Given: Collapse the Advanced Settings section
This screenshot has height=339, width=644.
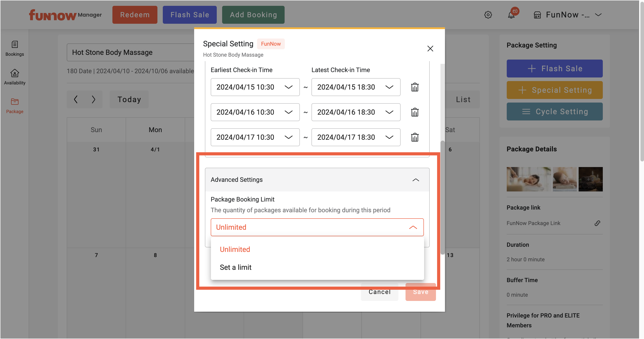Looking at the screenshot, I should [x=317, y=180].
